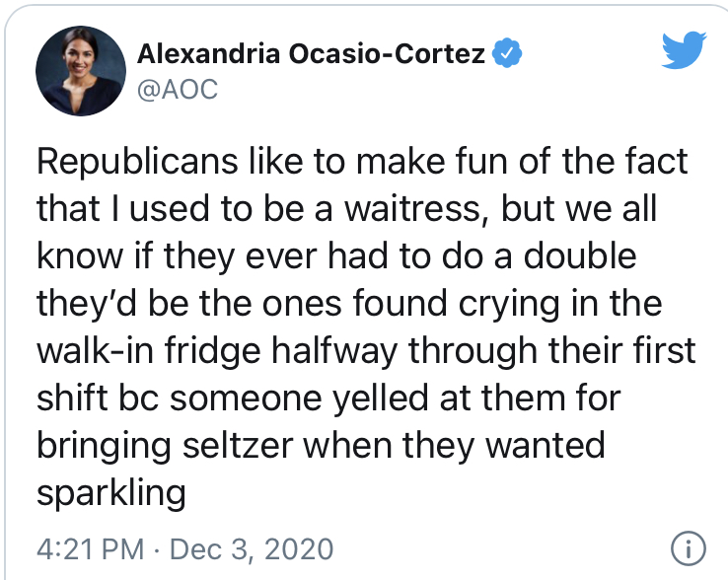The height and width of the screenshot is (580, 728).
Task: Click "halfway" in the tweet text
Action: coord(334,350)
